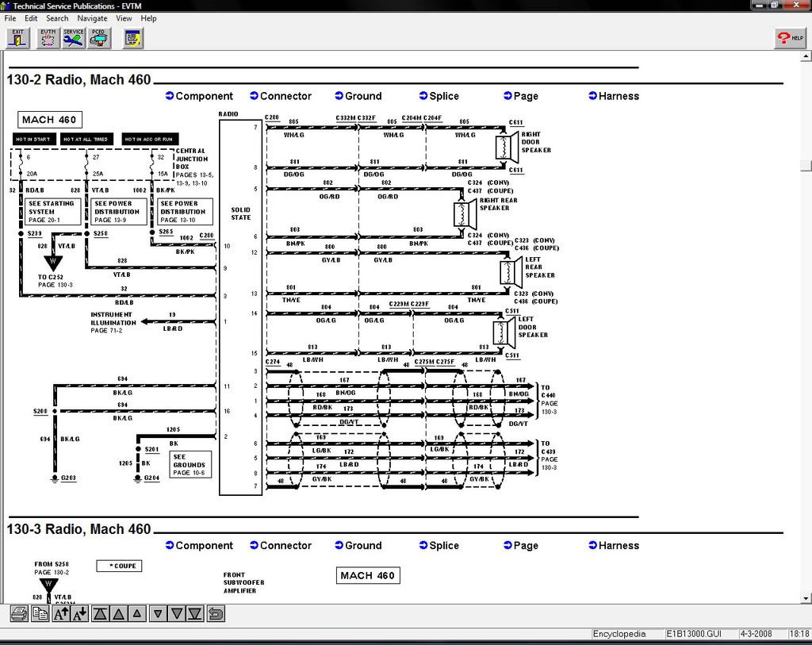Click 'RIGHT DOOR SPEAKER' label

point(536,142)
